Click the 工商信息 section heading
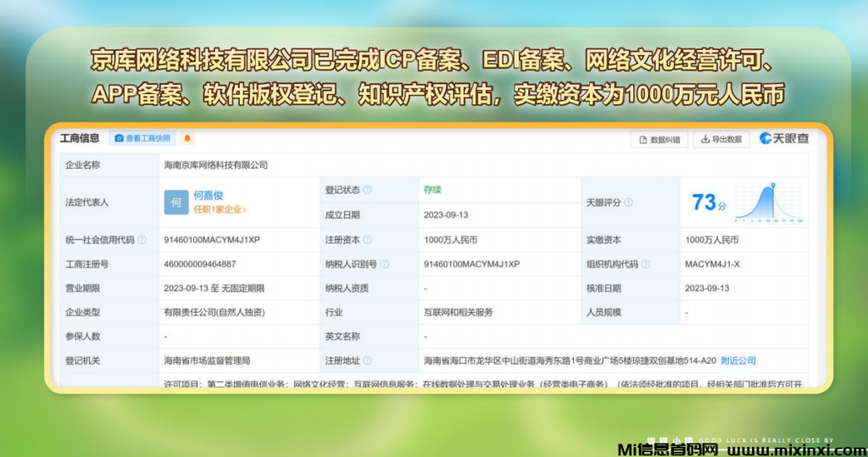This screenshot has height=457, width=868. point(80,138)
